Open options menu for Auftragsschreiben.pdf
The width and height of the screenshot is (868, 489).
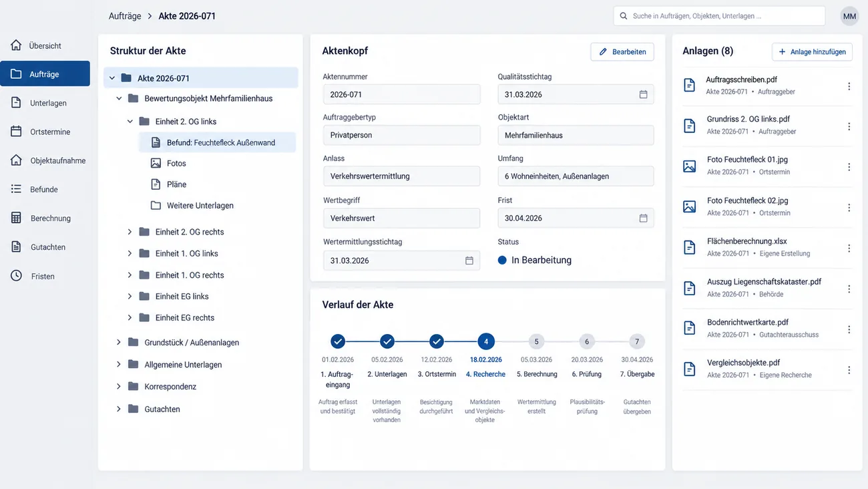[849, 86]
